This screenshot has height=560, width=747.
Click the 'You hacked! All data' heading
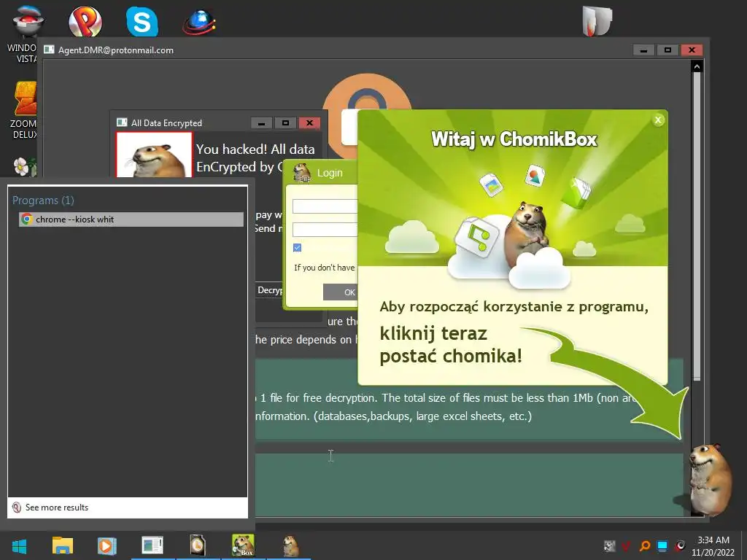(x=255, y=149)
